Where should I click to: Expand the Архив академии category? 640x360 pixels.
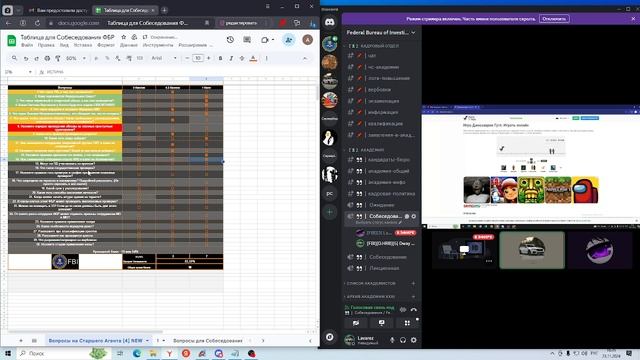[x=371, y=297]
